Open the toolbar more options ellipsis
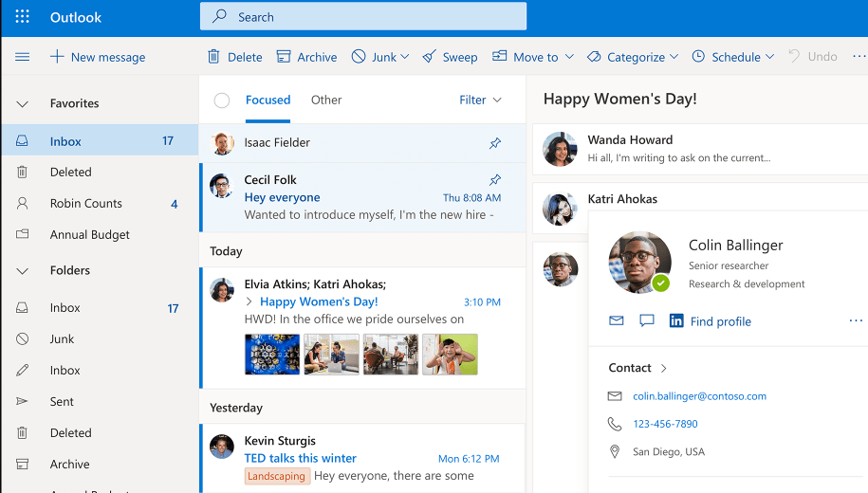Screen dimensions: 868x493 click(x=859, y=57)
